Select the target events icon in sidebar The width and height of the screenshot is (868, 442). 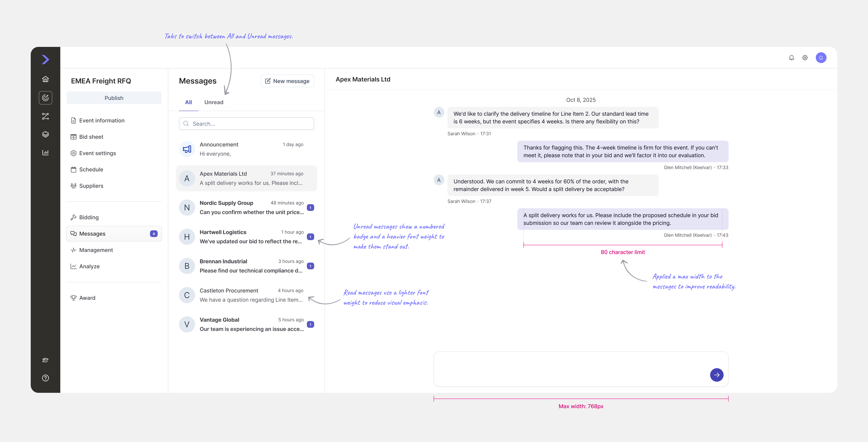pyautogui.click(x=46, y=98)
